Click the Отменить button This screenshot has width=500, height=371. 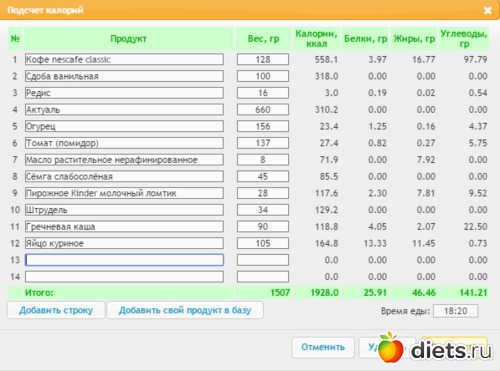coord(323,347)
